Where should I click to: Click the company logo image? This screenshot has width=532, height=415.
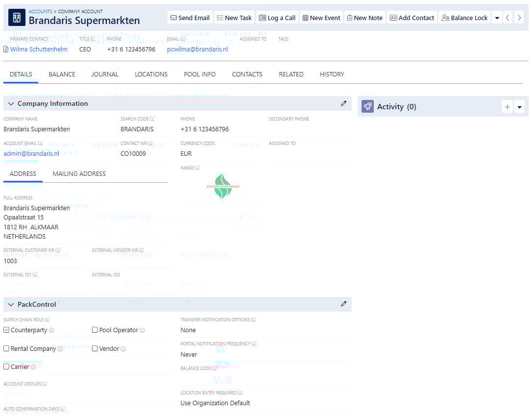pyautogui.click(x=223, y=186)
